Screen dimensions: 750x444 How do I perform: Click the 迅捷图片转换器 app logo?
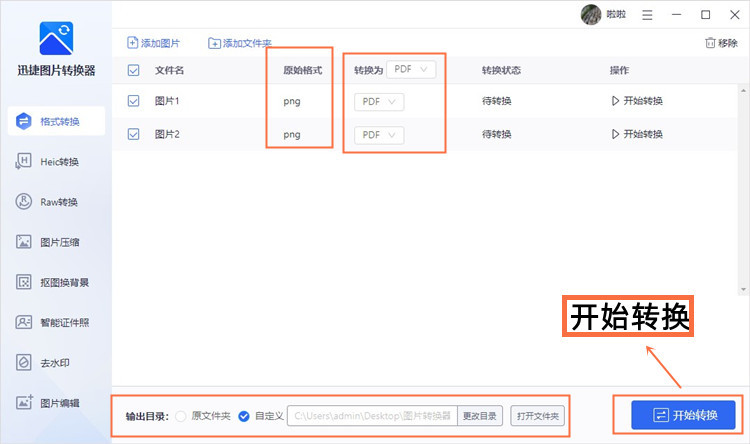click(x=56, y=38)
